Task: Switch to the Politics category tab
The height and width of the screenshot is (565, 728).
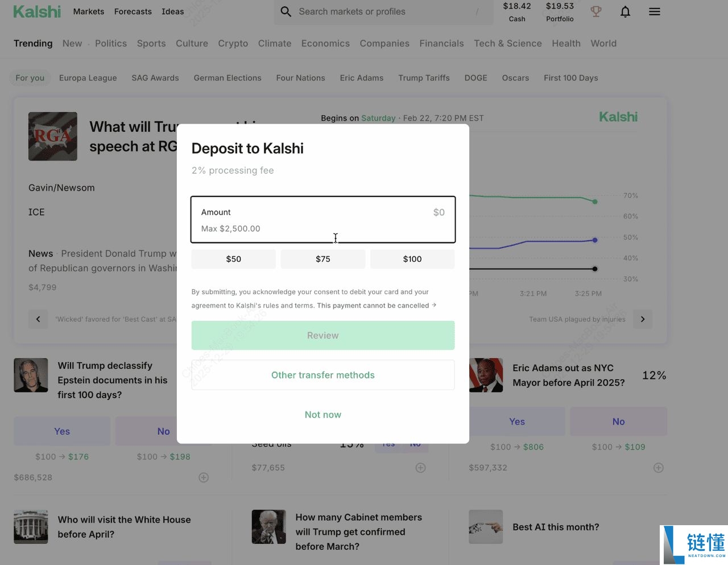Action: [111, 43]
